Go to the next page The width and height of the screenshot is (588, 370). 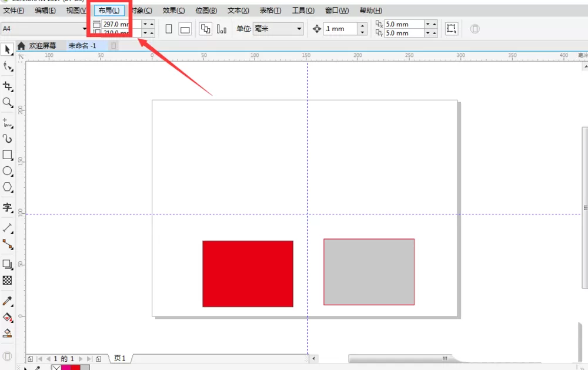81,359
